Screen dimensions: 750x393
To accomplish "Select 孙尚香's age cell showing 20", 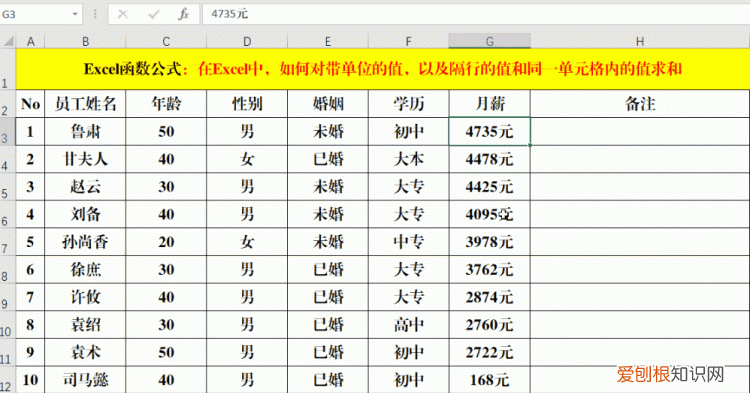I will (x=166, y=242).
